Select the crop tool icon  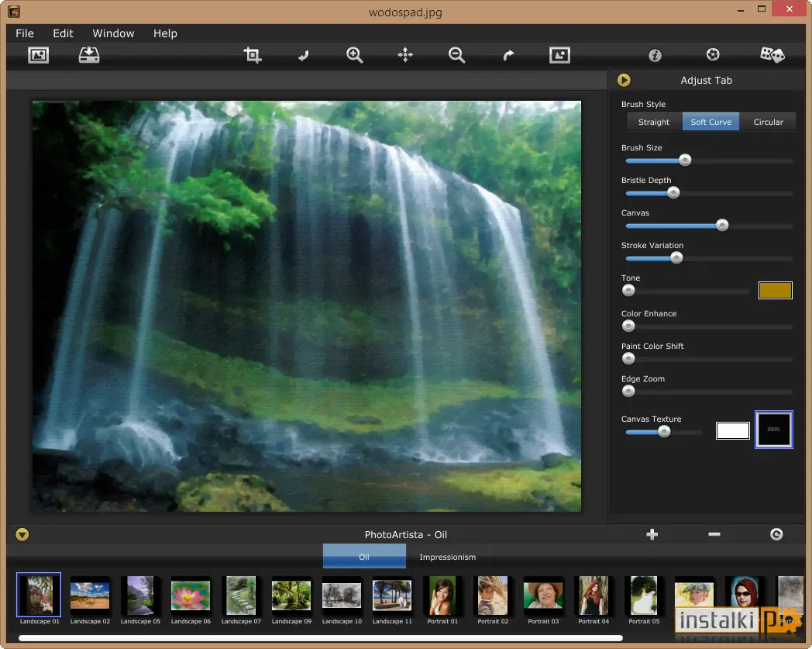253,55
